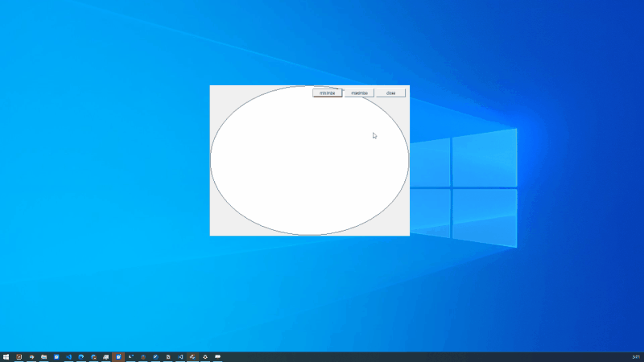Open File Explorer from the taskbar
This screenshot has width=644, height=362.
43,356
